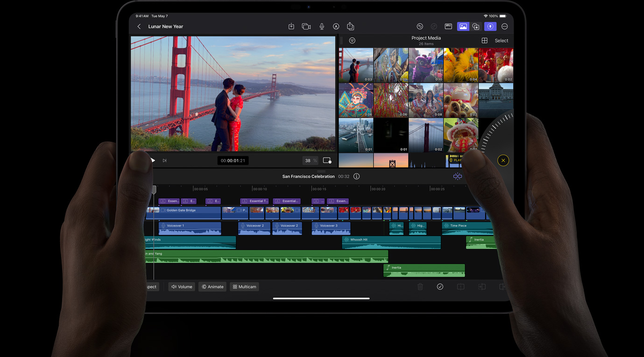Open the import media icon

click(x=291, y=26)
